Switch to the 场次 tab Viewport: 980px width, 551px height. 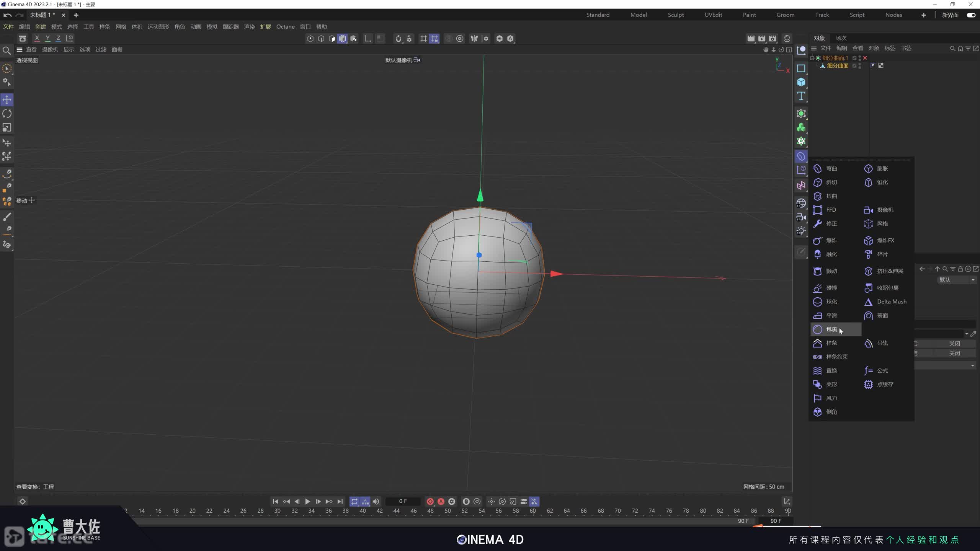tap(841, 38)
